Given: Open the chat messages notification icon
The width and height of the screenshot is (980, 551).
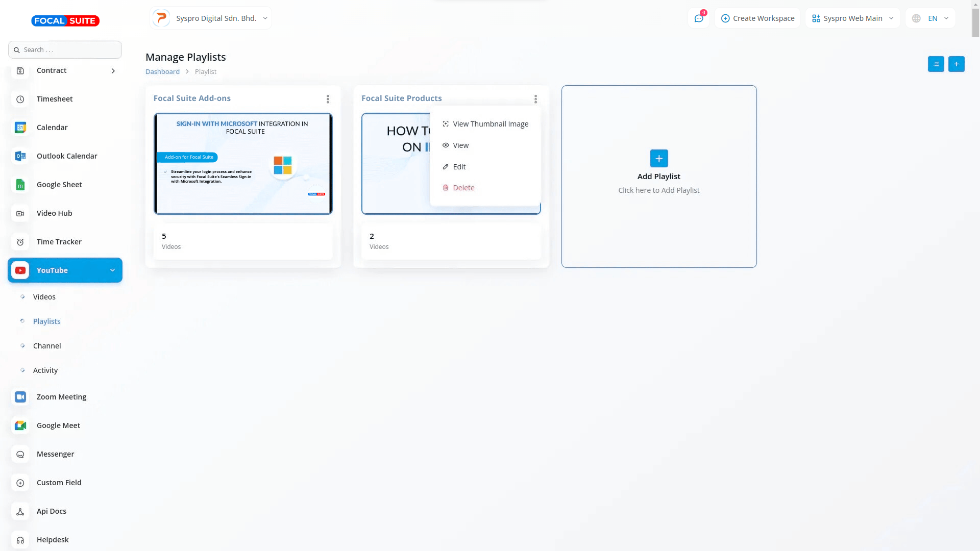Looking at the screenshot, I should 698,18.
